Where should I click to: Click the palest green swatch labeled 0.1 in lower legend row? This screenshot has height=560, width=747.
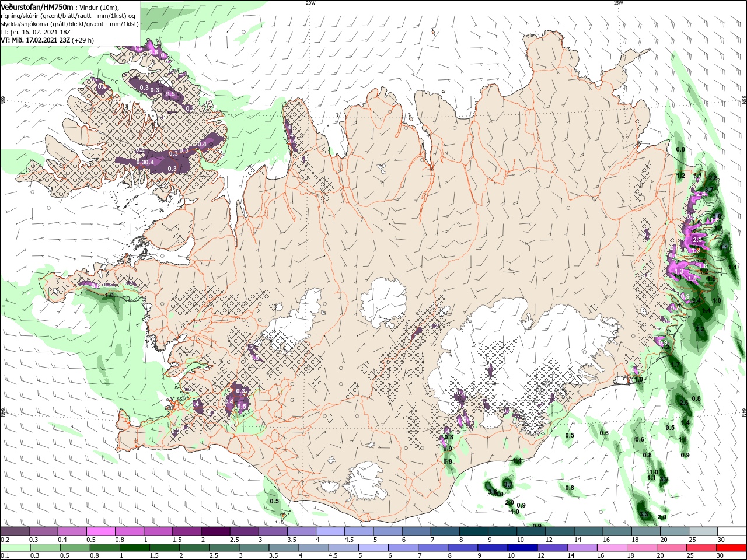(15, 548)
